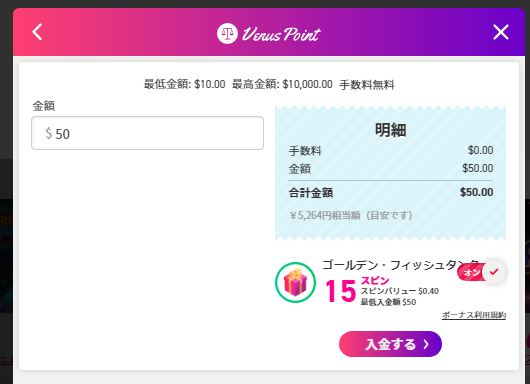The image size is (530, 384).
Task: Open the ボーナス利用規約 link
Action: (474, 315)
